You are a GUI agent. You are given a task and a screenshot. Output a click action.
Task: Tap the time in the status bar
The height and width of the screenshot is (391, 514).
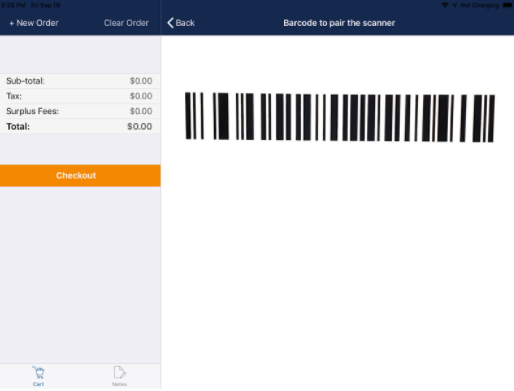click(x=13, y=5)
